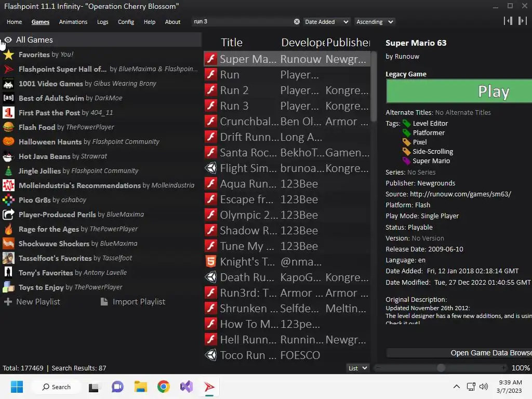Open the Windows Start menu
The height and width of the screenshot is (399, 532).
[x=17, y=387]
